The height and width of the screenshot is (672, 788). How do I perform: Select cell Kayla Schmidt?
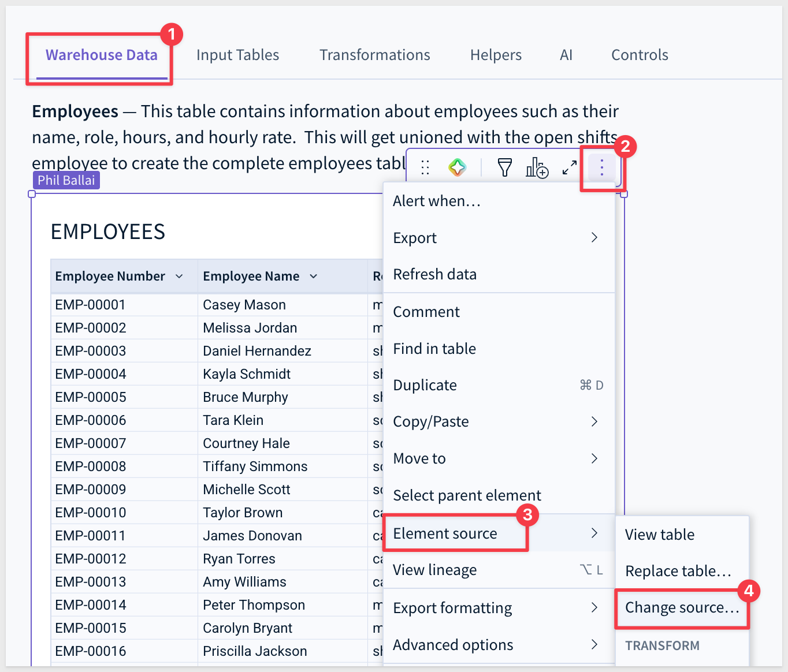(283, 374)
